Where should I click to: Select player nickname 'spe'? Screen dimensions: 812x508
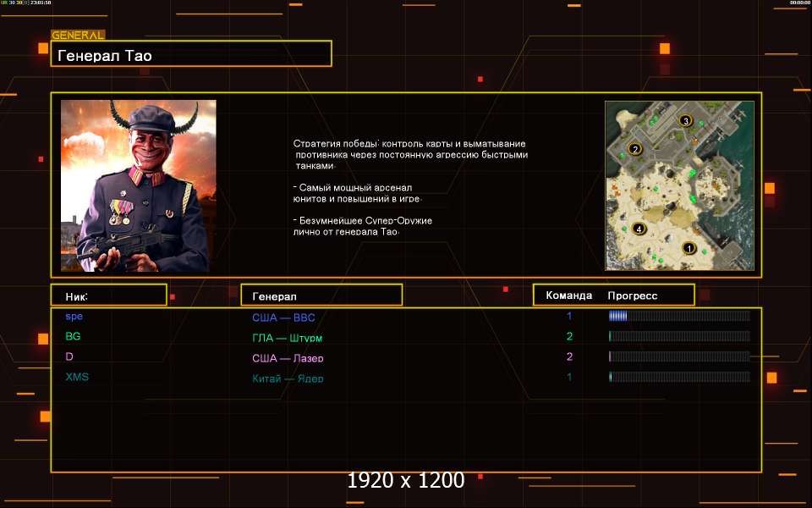(74, 316)
